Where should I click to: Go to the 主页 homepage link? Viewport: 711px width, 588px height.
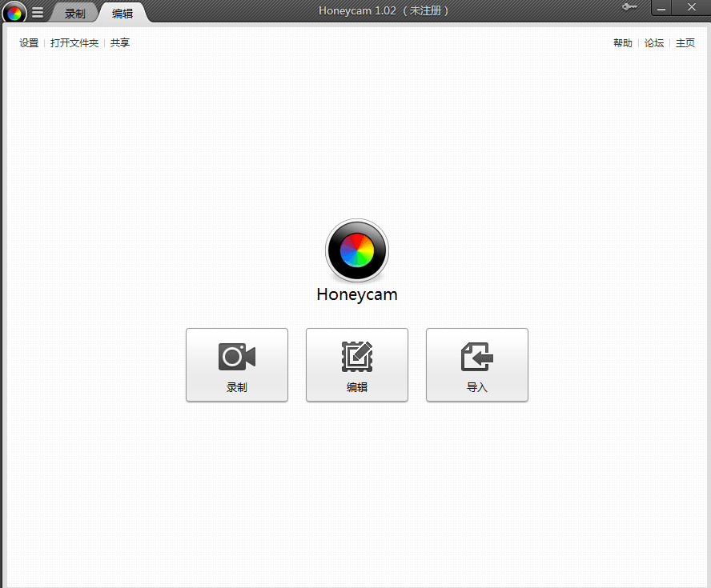point(685,43)
